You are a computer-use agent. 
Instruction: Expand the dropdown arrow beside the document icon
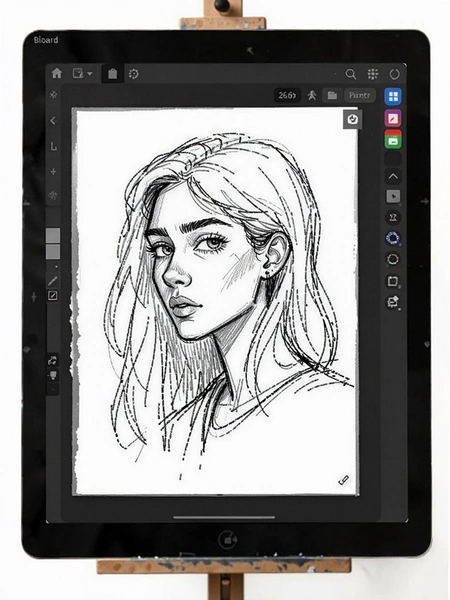(90, 73)
